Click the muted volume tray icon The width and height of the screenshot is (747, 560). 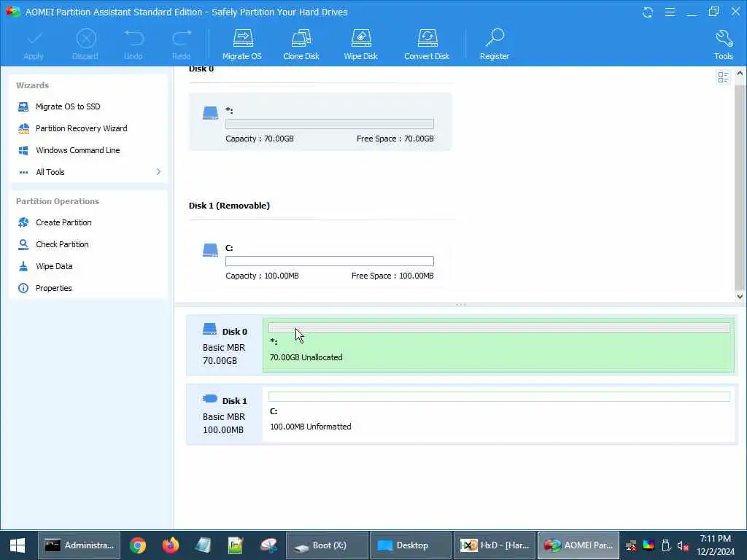tap(683, 545)
